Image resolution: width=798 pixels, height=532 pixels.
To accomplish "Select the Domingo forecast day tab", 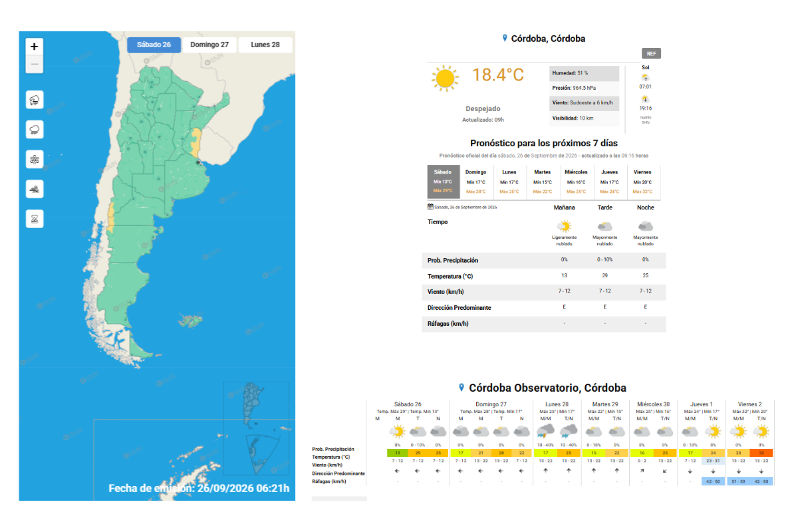I will pyautogui.click(x=476, y=182).
